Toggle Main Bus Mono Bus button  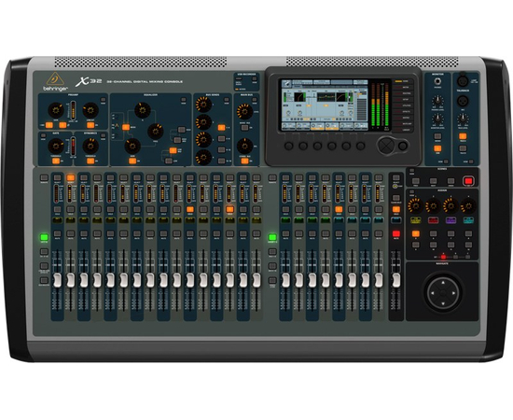(244, 128)
